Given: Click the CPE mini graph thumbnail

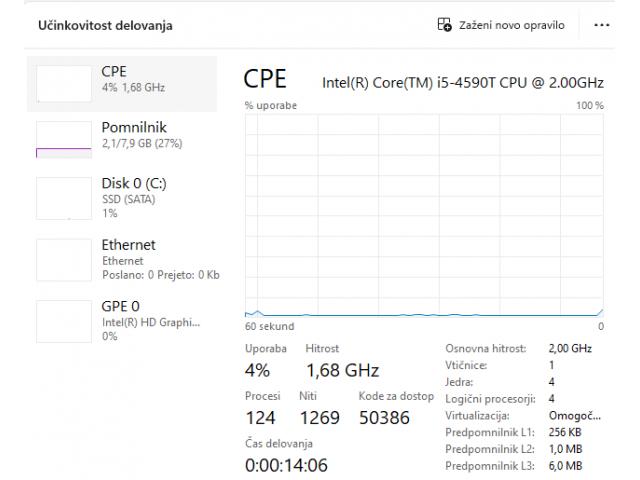Looking at the screenshot, I should (63, 82).
